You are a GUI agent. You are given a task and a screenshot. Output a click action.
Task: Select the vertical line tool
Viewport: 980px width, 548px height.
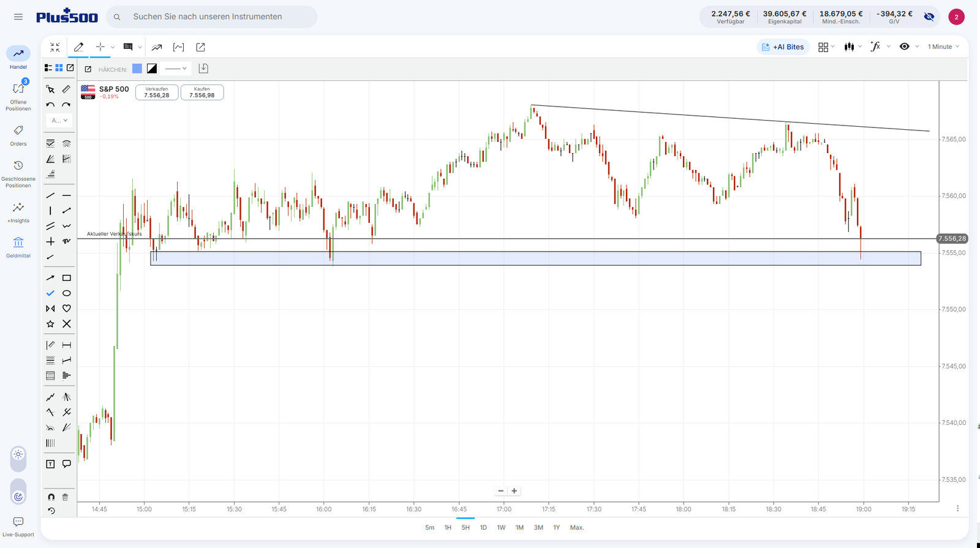51,211
